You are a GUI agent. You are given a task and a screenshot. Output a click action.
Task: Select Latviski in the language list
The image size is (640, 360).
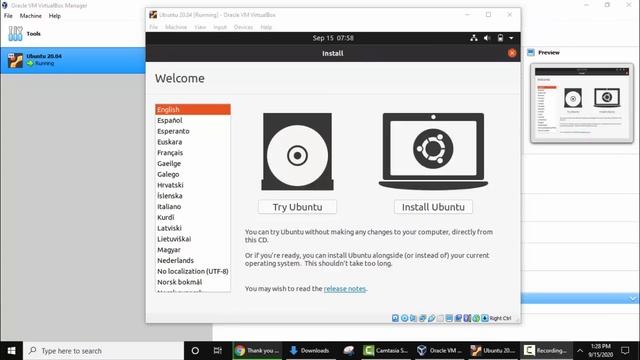(x=193, y=228)
